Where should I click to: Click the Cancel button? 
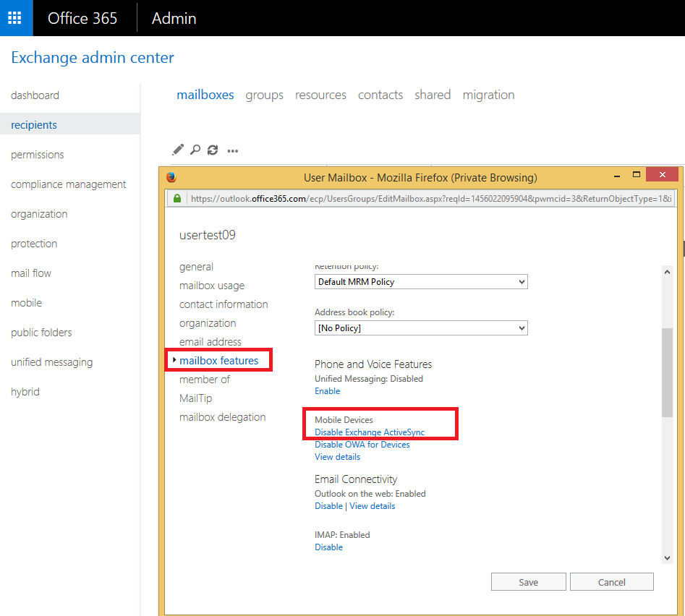pyautogui.click(x=612, y=582)
